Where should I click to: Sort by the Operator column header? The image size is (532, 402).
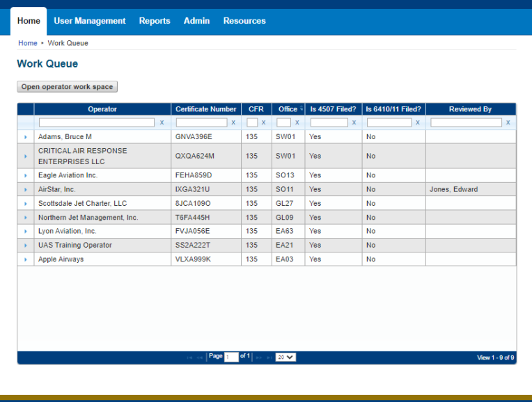[x=102, y=109]
